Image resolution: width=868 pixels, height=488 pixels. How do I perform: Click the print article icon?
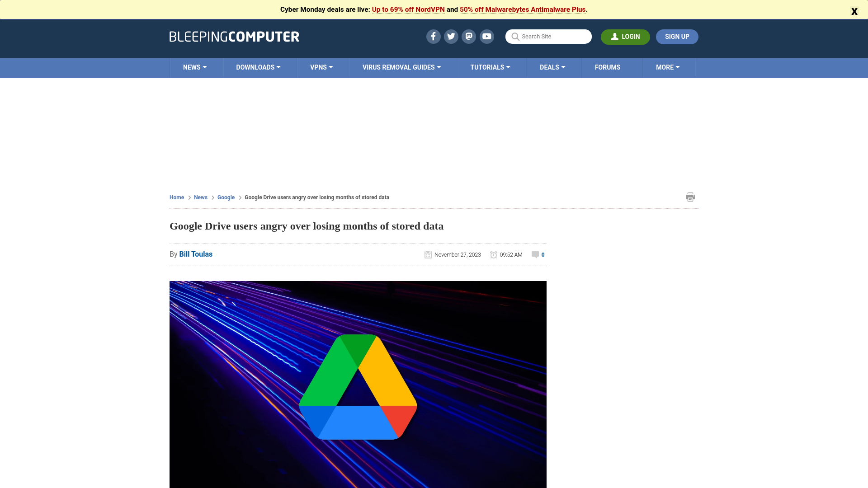click(690, 197)
